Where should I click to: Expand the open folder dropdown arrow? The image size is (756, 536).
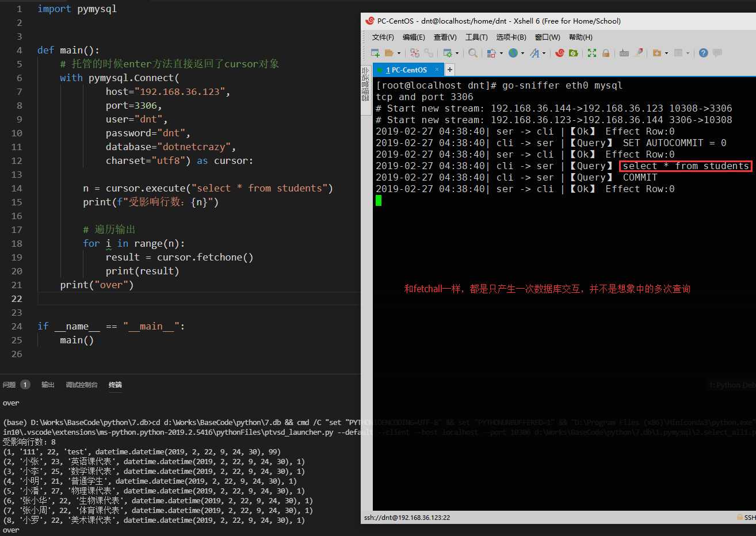pos(398,53)
